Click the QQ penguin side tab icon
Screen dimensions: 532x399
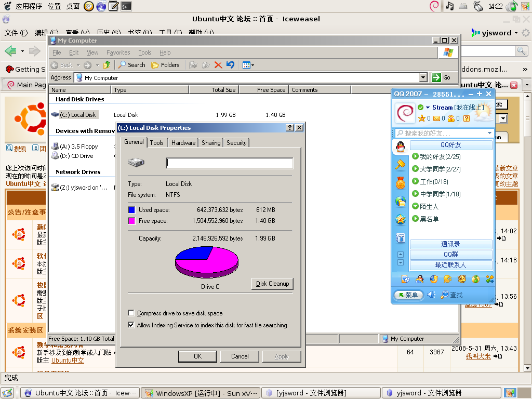(x=401, y=147)
